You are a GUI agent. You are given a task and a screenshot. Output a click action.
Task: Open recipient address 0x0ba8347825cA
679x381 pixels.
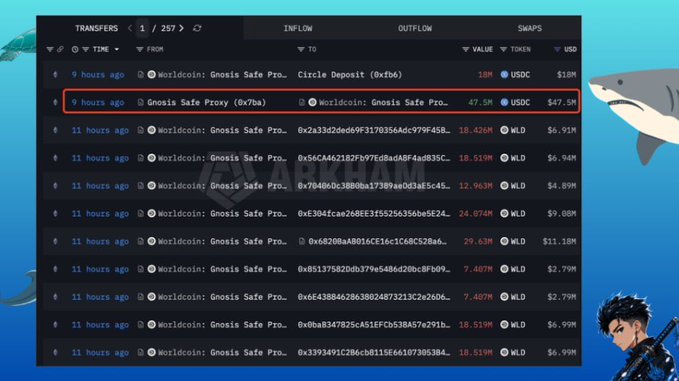click(x=374, y=325)
